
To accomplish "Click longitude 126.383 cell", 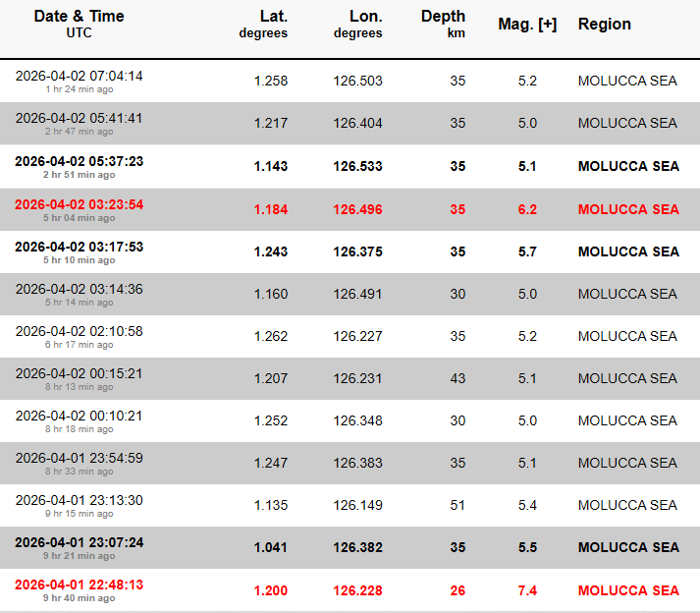I will point(357,463).
